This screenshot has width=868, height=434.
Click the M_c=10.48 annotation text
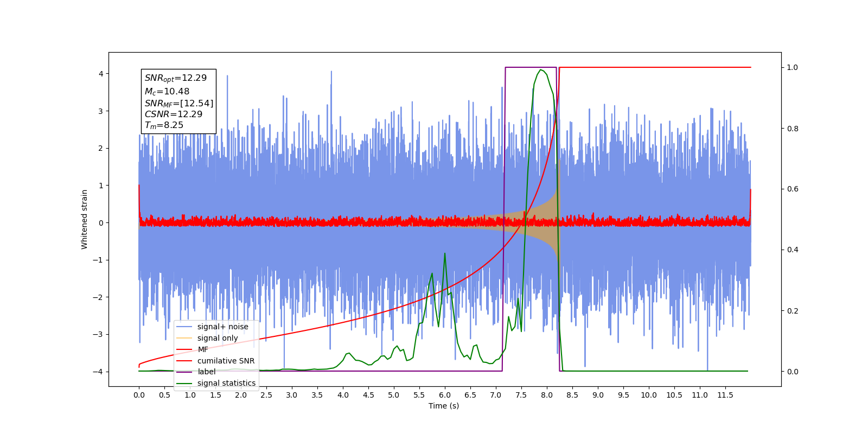[167, 92]
